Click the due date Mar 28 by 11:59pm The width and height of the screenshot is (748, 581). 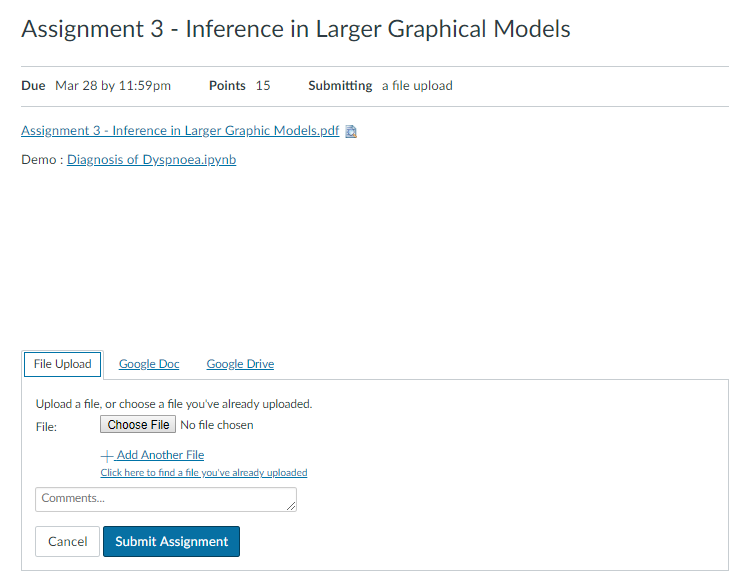113,86
